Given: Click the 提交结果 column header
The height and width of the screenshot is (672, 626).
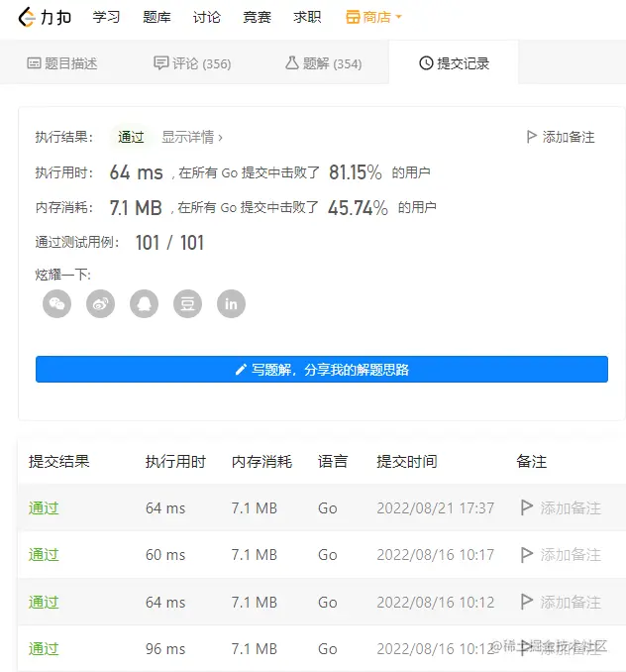Looking at the screenshot, I should [59, 462].
